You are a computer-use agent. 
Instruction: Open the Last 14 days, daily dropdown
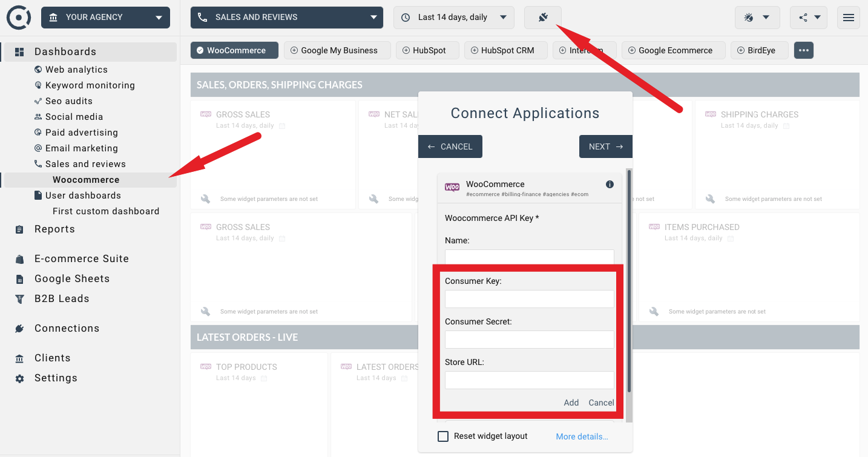tap(453, 18)
